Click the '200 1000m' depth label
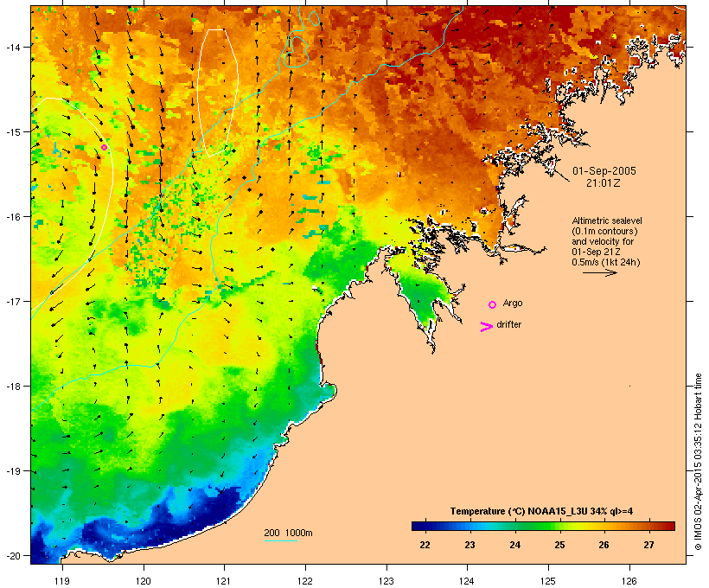Screen dimensions: 709x588 click(288, 533)
